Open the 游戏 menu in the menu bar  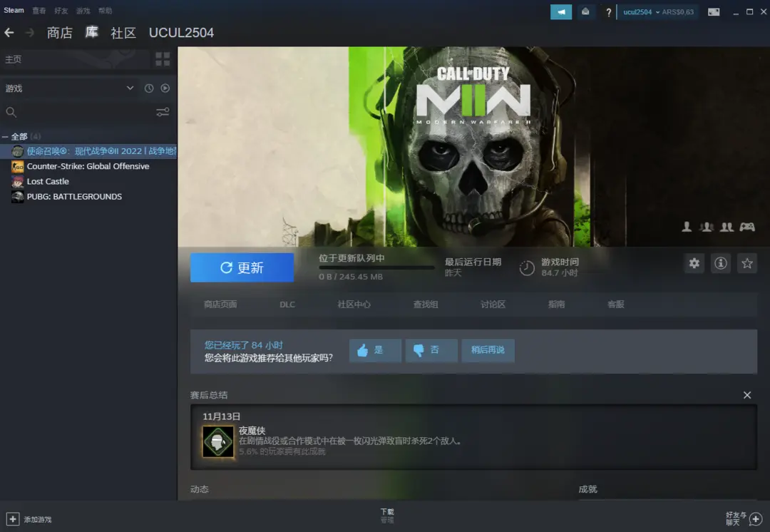click(83, 11)
